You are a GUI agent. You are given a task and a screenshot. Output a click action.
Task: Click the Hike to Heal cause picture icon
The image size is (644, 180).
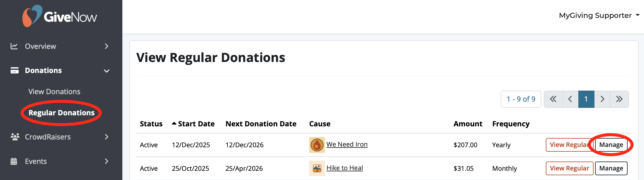[317, 168]
